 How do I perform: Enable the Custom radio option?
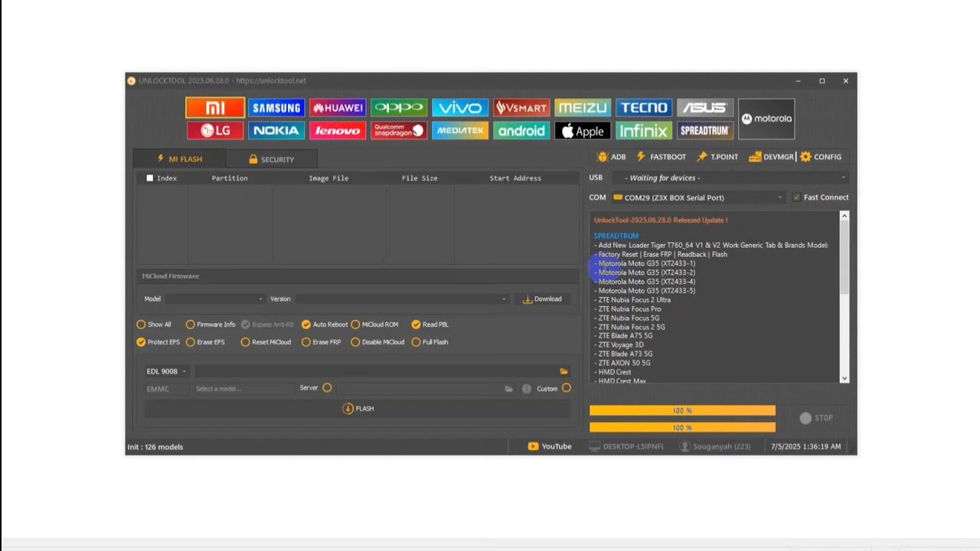(x=567, y=388)
